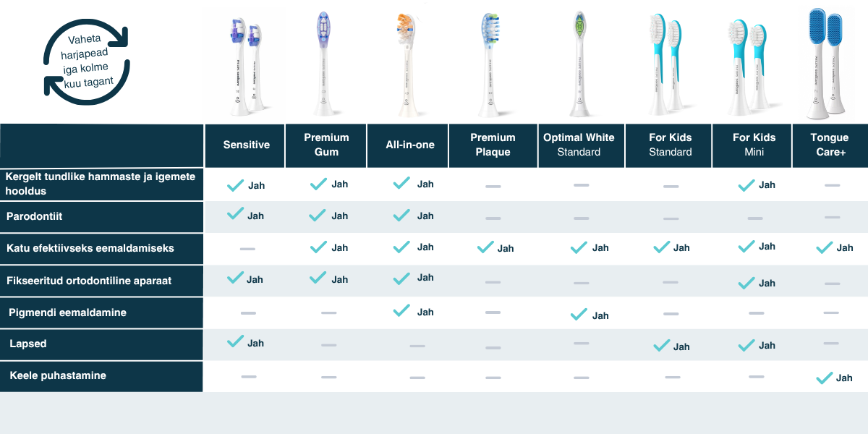Image resolution: width=868 pixels, height=434 pixels.
Task: Click the Sensitive checkmark in Lapsed row
Action: (x=235, y=342)
